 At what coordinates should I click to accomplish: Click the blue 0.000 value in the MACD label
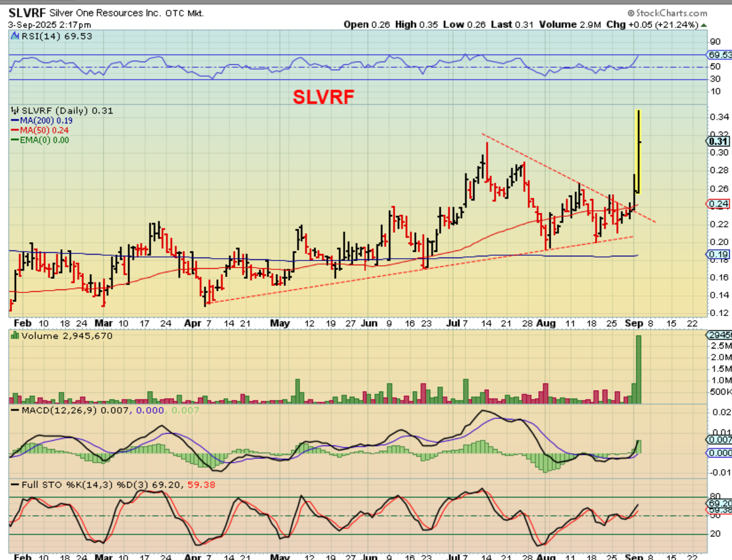149,409
